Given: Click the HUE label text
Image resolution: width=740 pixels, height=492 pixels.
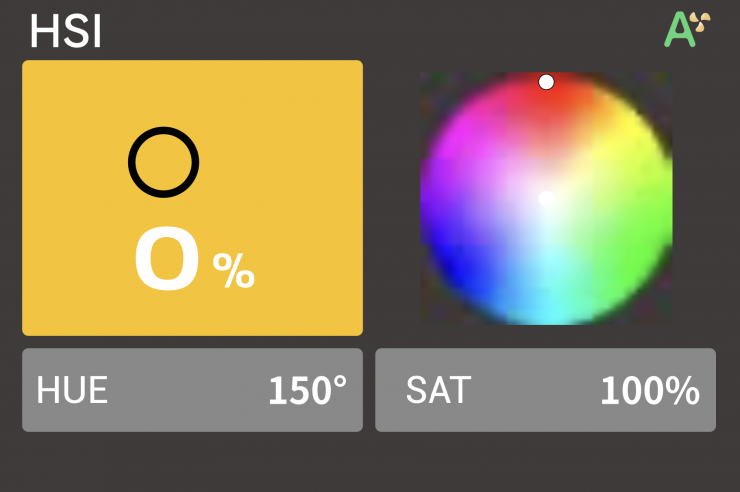Looking at the screenshot, I should (x=72, y=391).
